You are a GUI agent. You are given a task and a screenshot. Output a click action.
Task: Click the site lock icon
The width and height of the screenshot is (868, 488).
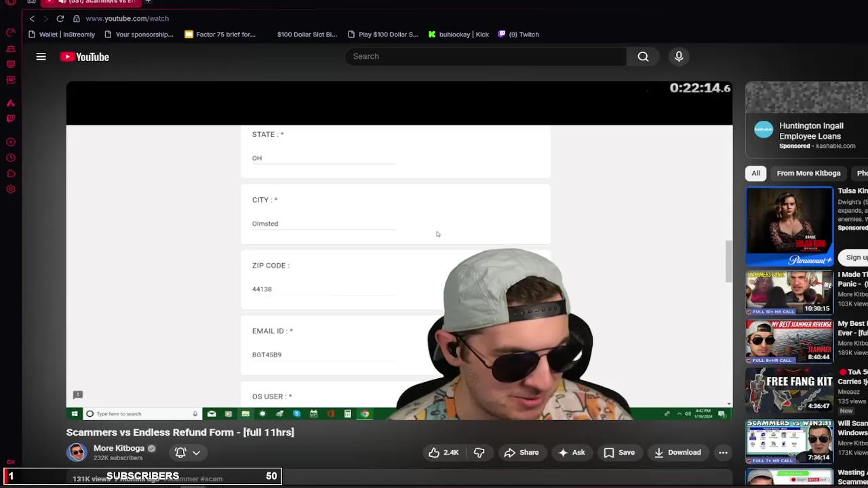[77, 18]
